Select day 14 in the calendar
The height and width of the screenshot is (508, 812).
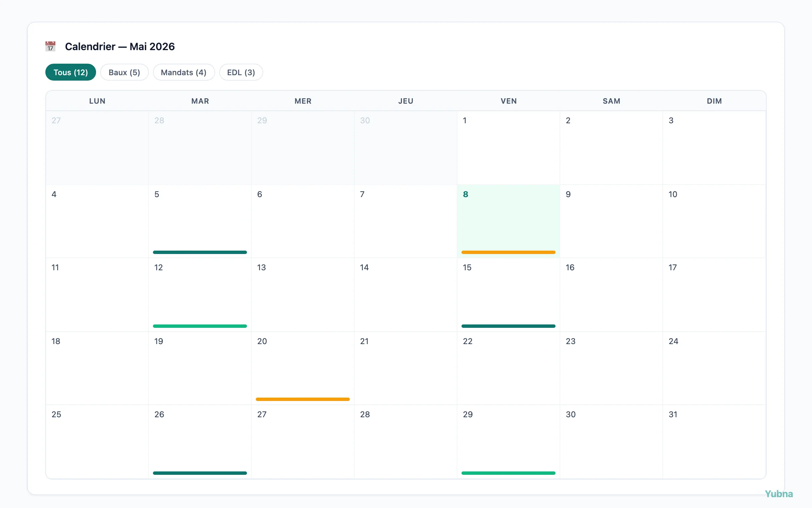click(406, 295)
